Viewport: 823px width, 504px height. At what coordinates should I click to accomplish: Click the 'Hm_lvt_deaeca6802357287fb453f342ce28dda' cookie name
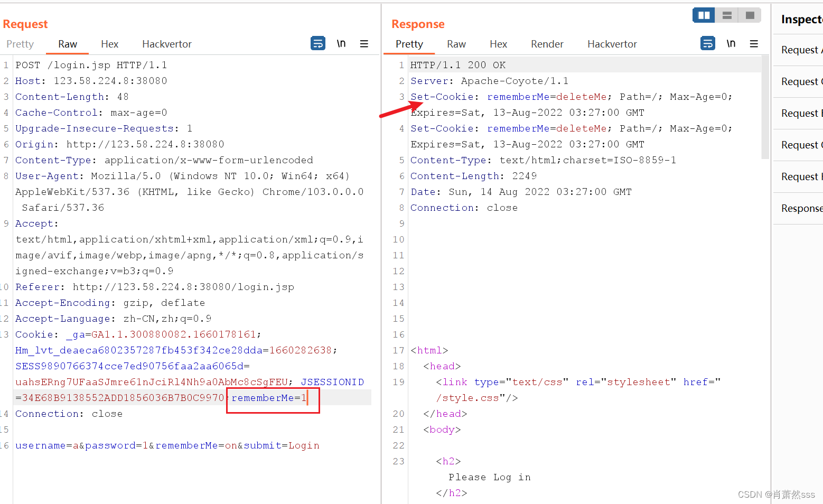pos(139,350)
